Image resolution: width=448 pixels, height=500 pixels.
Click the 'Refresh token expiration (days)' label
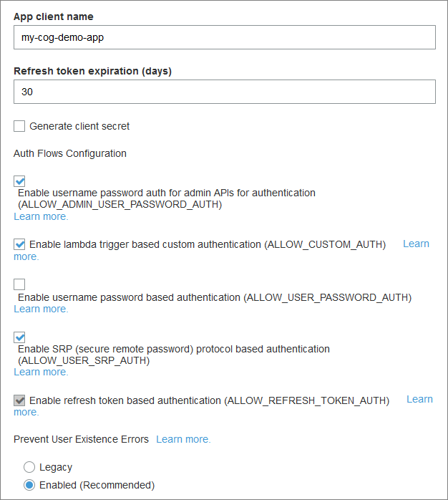pyautogui.click(x=92, y=71)
